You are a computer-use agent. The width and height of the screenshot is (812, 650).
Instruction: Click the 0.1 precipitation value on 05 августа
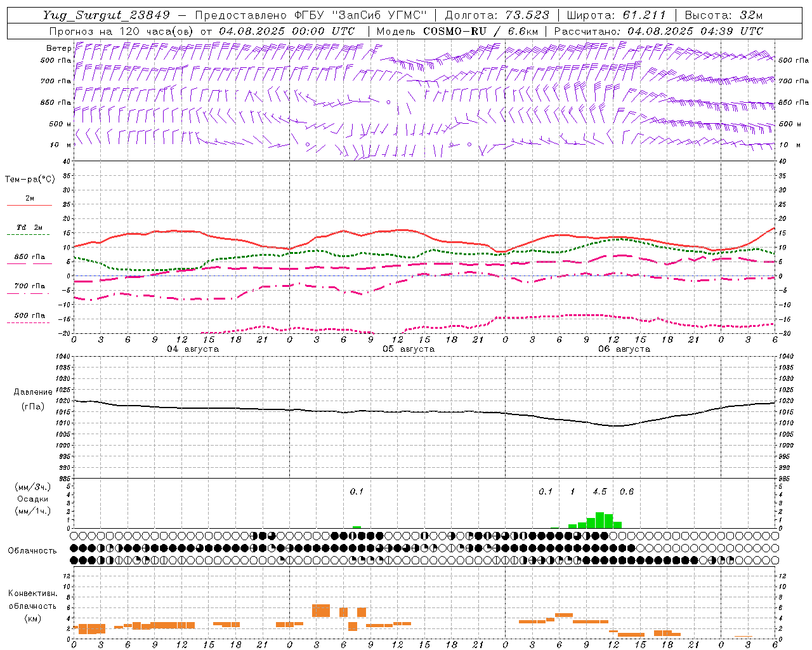[357, 492]
